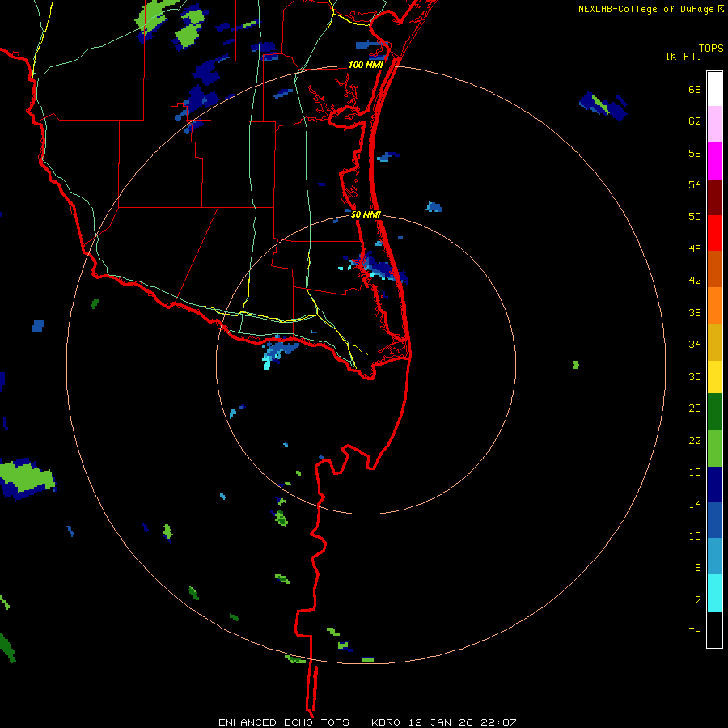Pick the light green legend swatch
This screenshot has height=728, width=728.
coord(714,448)
